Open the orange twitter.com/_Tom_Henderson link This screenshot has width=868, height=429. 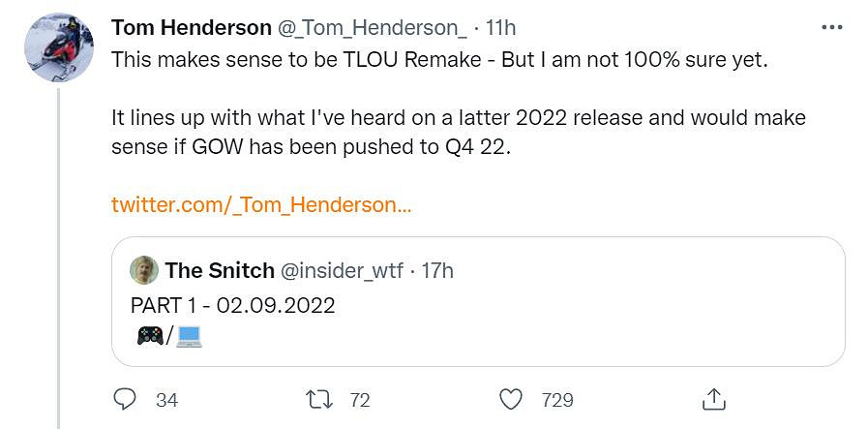[x=261, y=204]
